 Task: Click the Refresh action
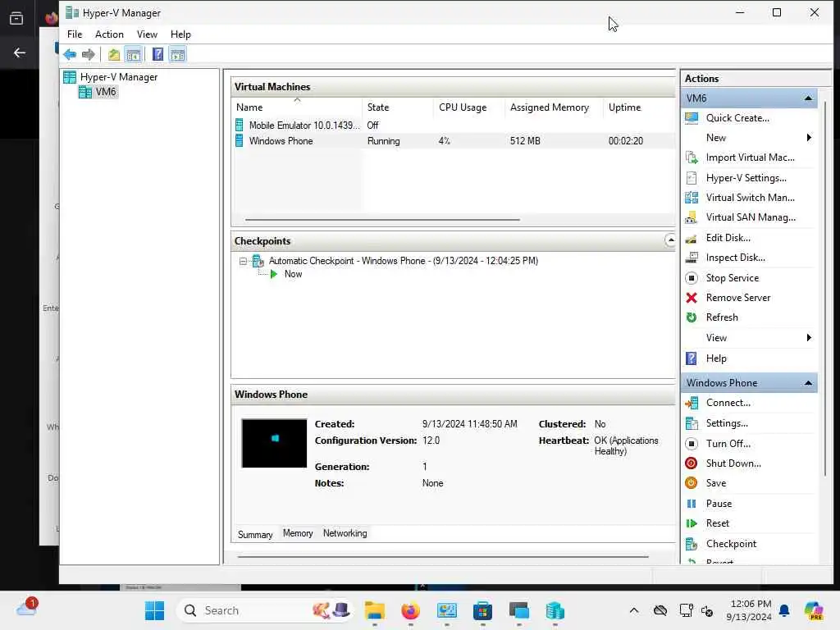tap(722, 317)
